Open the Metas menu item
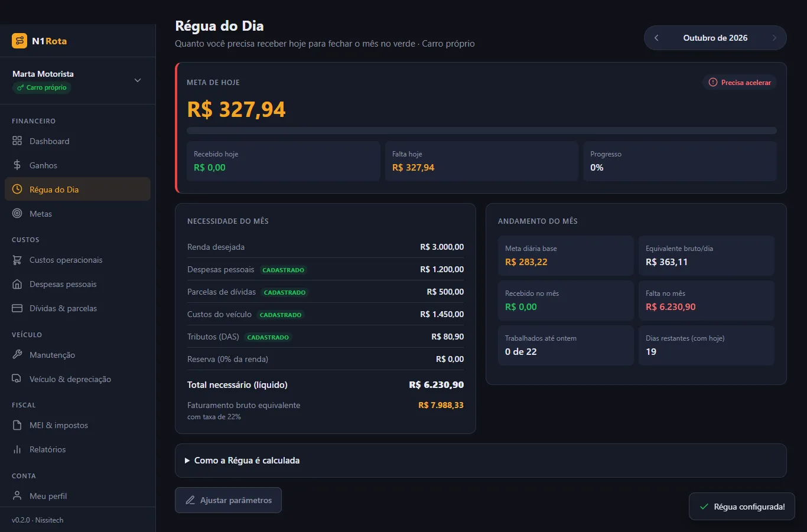807x532 pixels. point(77,214)
